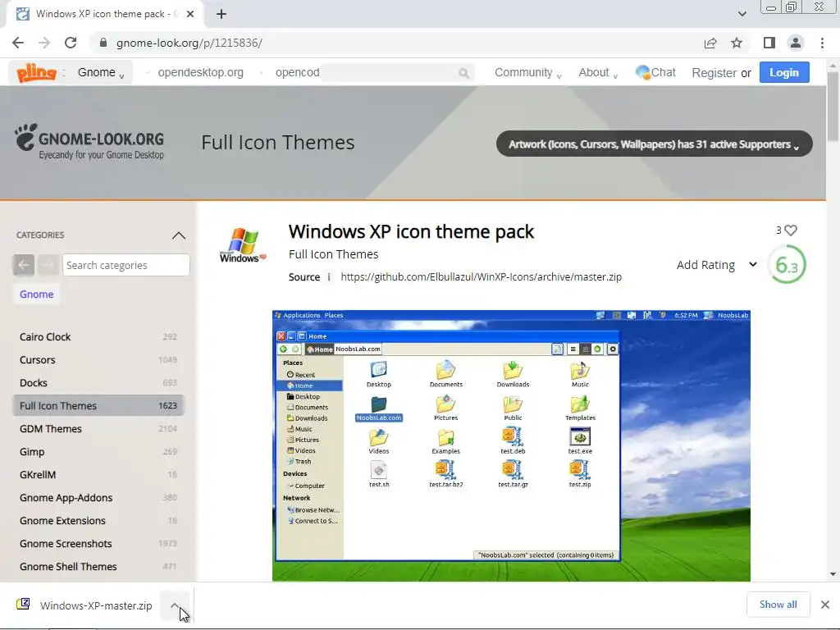Open the Full Icon Themes subtitle link
Screen dimensions: 840x630
(333, 254)
